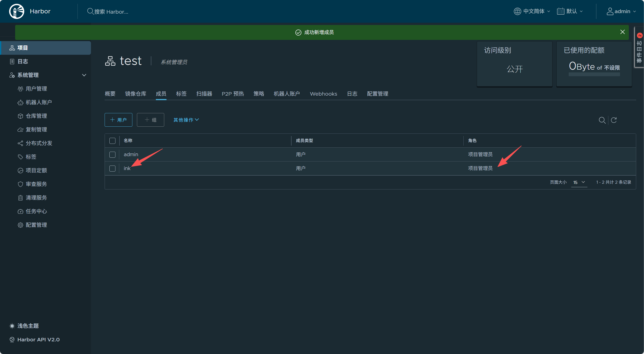
Task: Click the Harbor logo icon
Action: pos(17,11)
